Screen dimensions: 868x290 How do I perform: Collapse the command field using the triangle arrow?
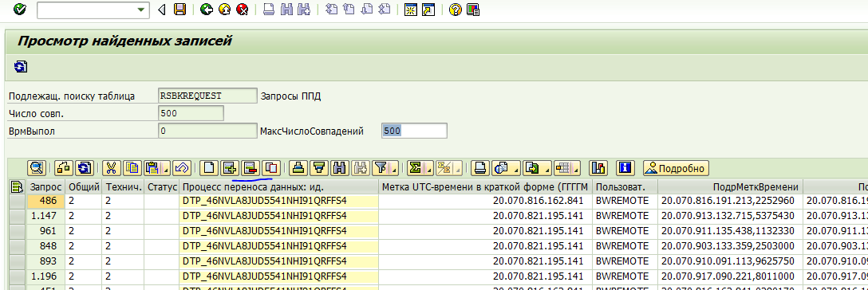[x=162, y=10]
